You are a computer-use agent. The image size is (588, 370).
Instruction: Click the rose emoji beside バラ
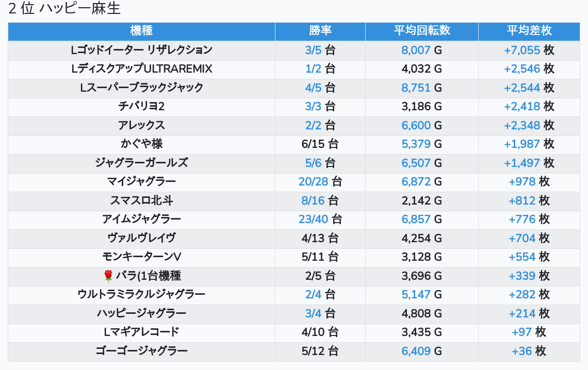(x=108, y=276)
